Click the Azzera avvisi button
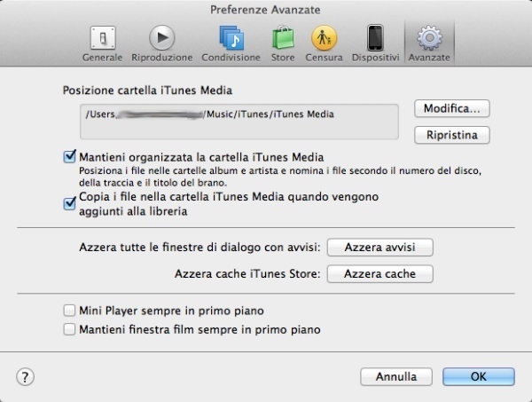 tap(380, 248)
